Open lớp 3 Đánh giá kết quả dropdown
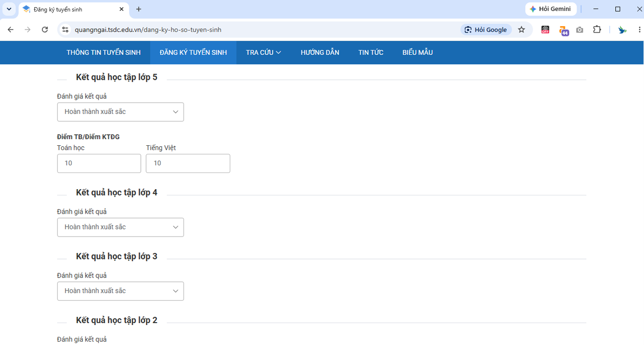 pyautogui.click(x=120, y=291)
